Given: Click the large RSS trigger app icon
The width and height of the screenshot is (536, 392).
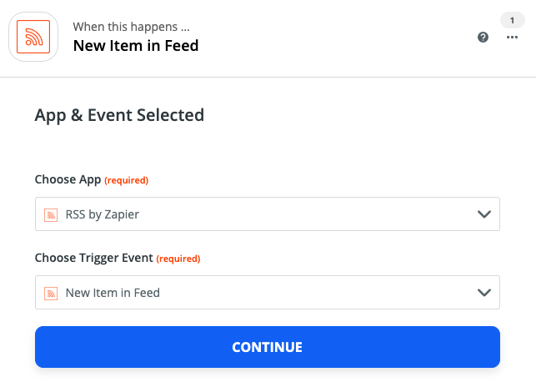Looking at the screenshot, I should tap(33, 38).
